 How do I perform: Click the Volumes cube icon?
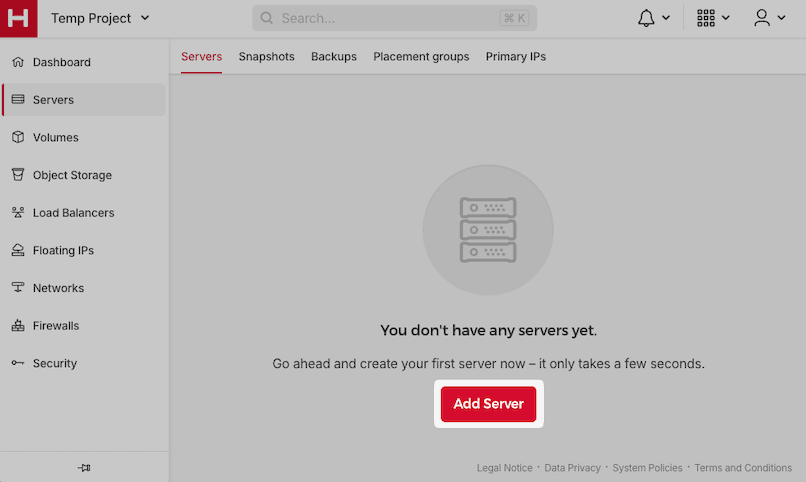pyautogui.click(x=18, y=137)
